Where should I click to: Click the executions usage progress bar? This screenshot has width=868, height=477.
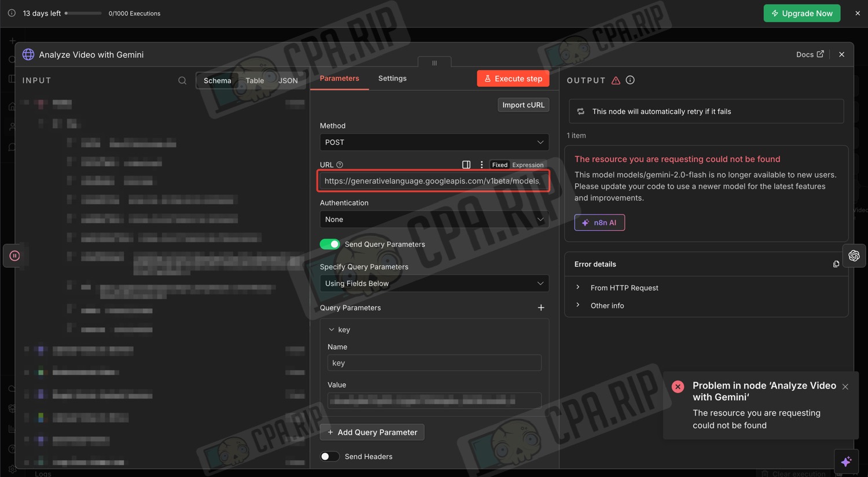point(83,13)
